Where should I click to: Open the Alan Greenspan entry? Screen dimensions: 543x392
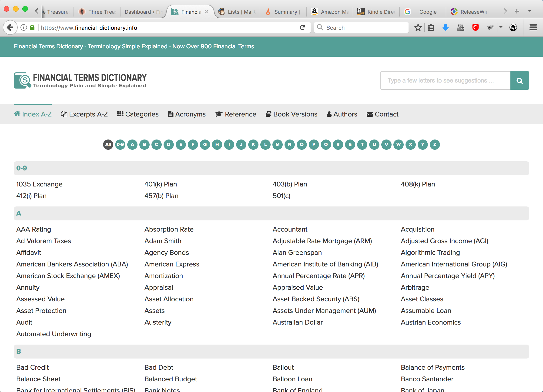tap(297, 252)
